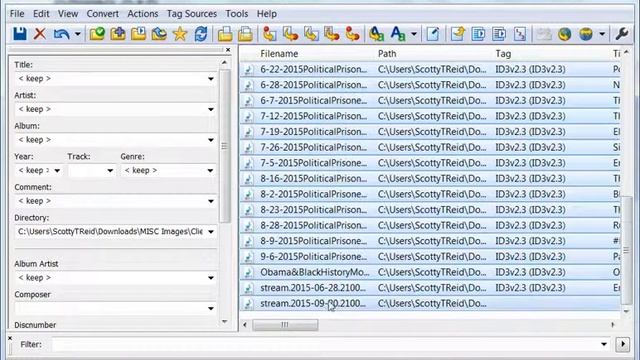Click the Filename - Filename convert icon

pos(311,34)
